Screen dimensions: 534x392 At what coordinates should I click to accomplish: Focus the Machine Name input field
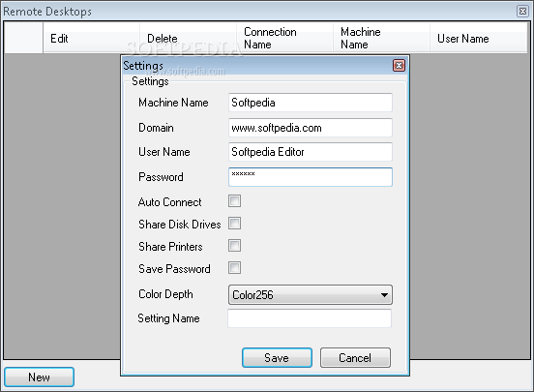[x=311, y=103]
